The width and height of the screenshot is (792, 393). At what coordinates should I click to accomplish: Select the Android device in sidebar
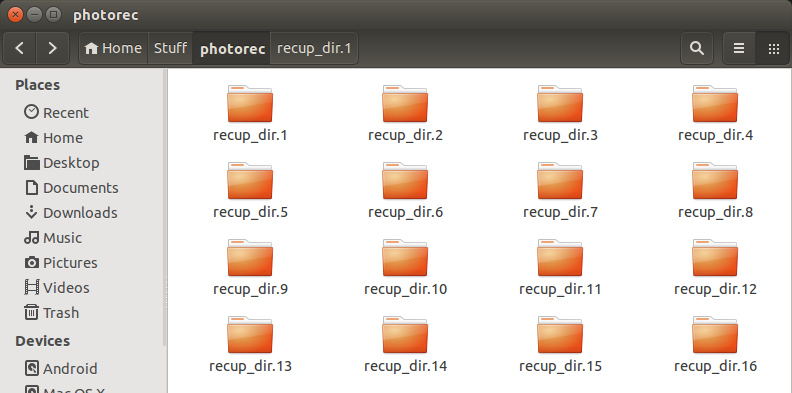[61, 368]
